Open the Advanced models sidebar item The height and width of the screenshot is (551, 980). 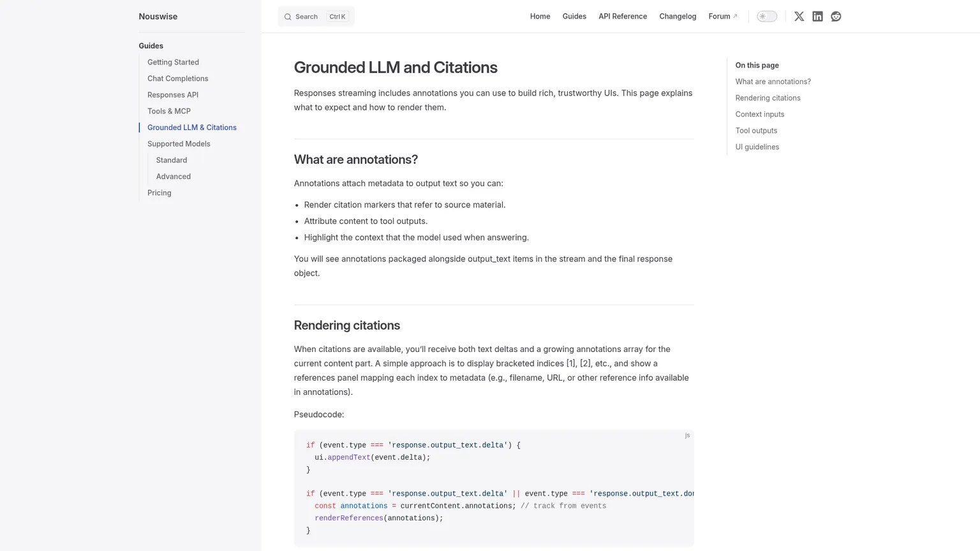(174, 177)
